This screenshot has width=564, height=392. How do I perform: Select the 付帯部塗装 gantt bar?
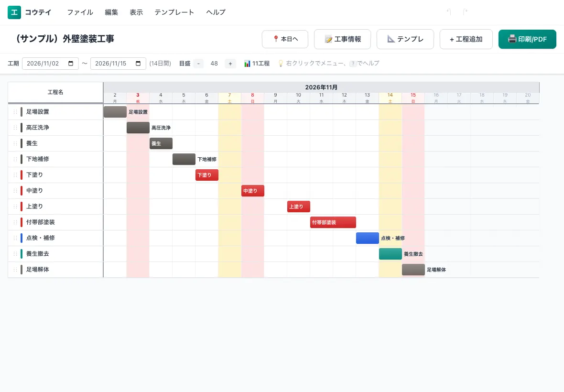point(333,222)
